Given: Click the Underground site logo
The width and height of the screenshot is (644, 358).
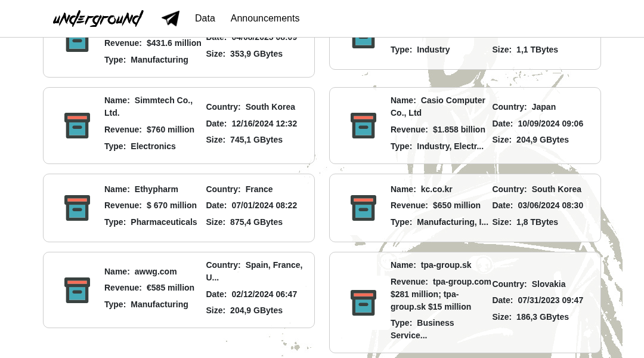Looking at the screenshot, I should (98, 18).
